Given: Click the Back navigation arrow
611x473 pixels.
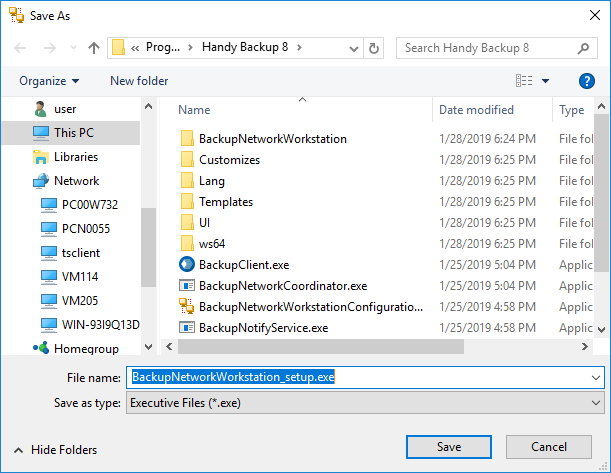Looking at the screenshot, I should tap(20, 48).
